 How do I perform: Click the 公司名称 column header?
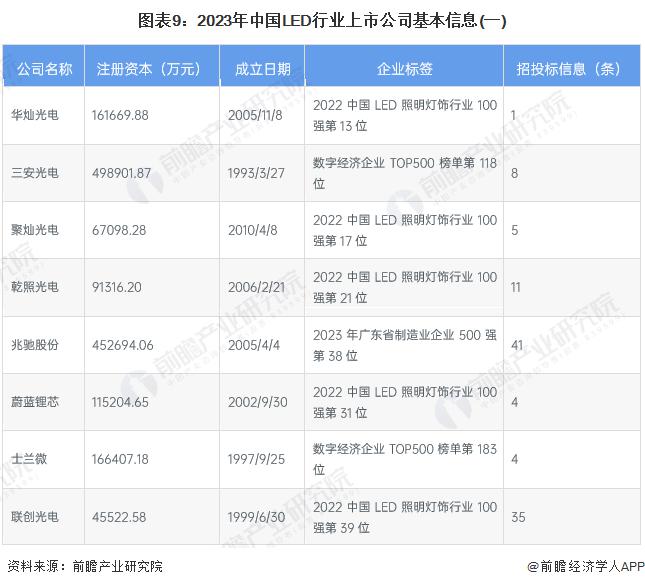click(44, 69)
